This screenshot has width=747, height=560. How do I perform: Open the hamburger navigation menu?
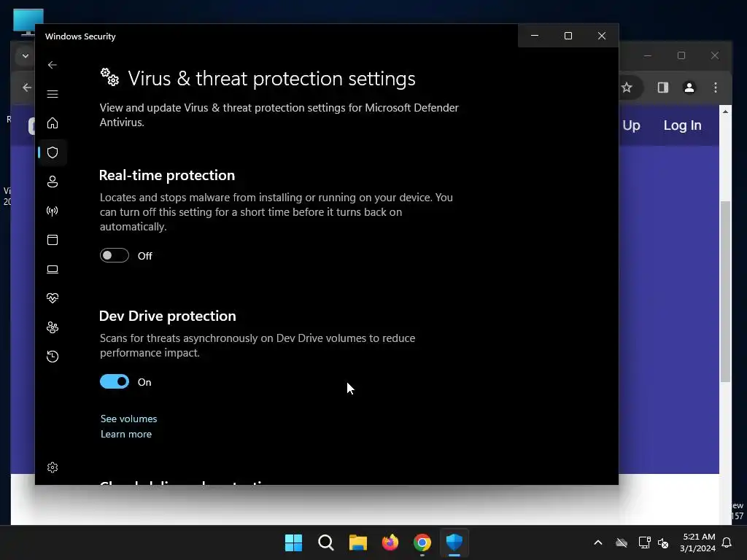[x=53, y=94]
